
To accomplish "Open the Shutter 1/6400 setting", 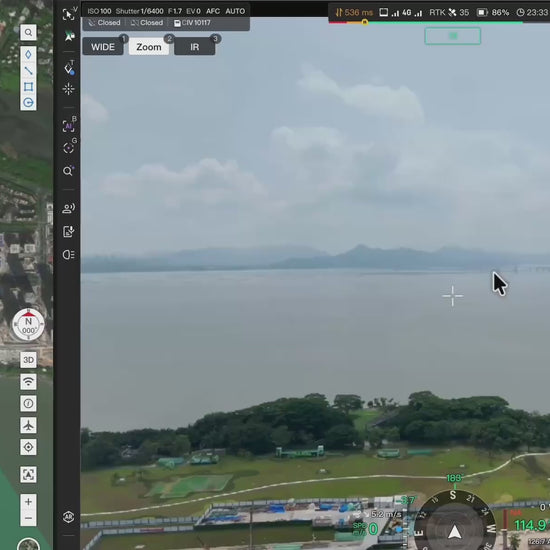I will 140,11.
